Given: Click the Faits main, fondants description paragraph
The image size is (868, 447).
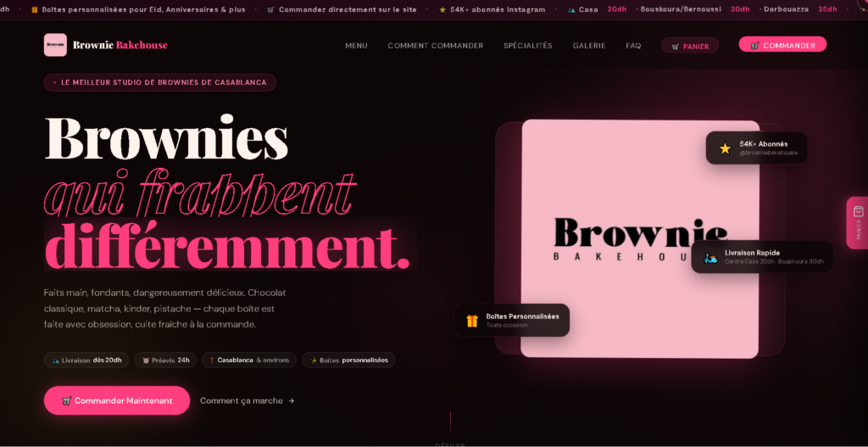Looking at the screenshot, I should (x=165, y=308).
